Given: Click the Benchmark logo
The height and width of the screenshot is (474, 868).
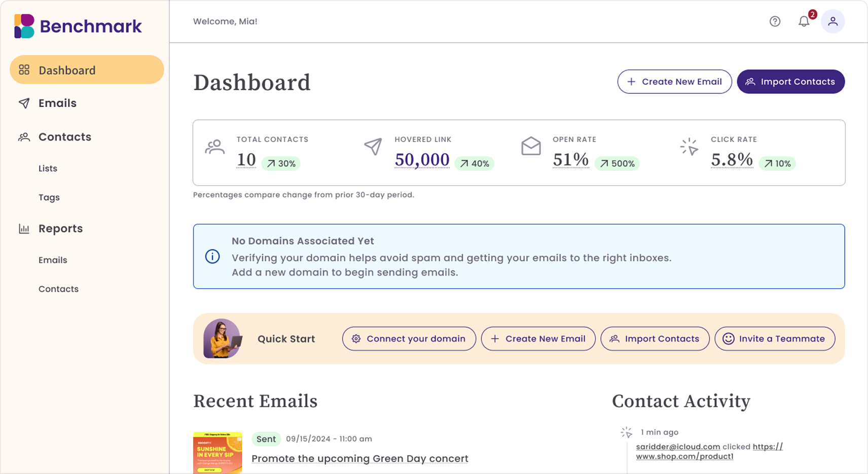Looking at the screenshot, I should [77, 26].
